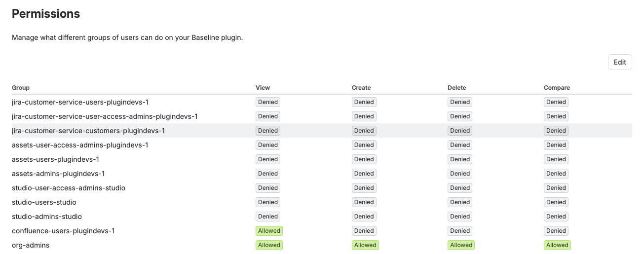
Task: Click the Permissions page heading
Action: tap(46, 14)
